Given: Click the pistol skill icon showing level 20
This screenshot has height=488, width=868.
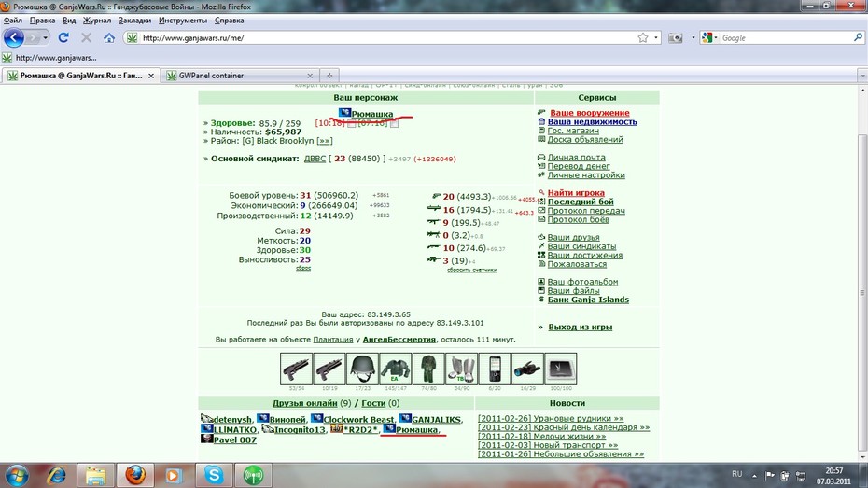Looking at the screenshot, I should (436, 196).
